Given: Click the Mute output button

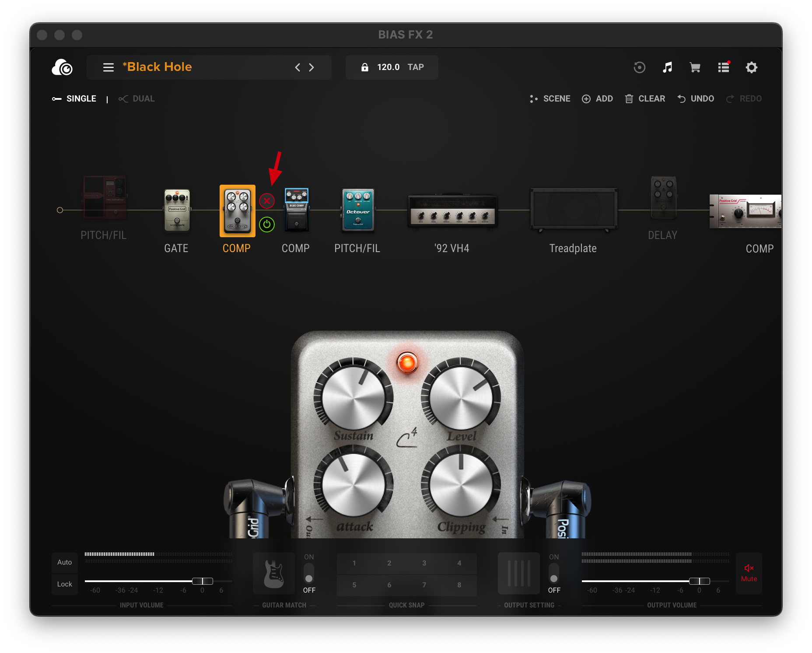Looking at the screenshot, I should pos(749,573).
